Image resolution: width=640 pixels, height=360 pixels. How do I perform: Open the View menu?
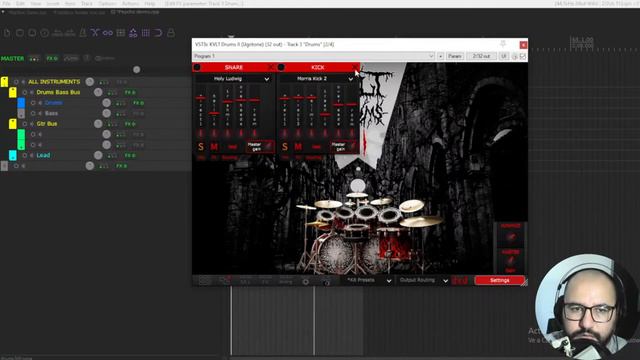36,4
